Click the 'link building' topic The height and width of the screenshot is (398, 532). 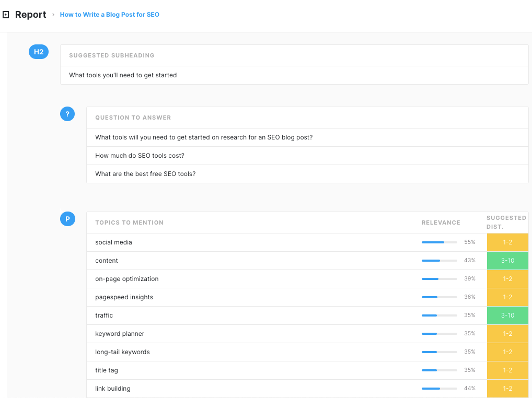pyautogui.click(x=113, y=389)
